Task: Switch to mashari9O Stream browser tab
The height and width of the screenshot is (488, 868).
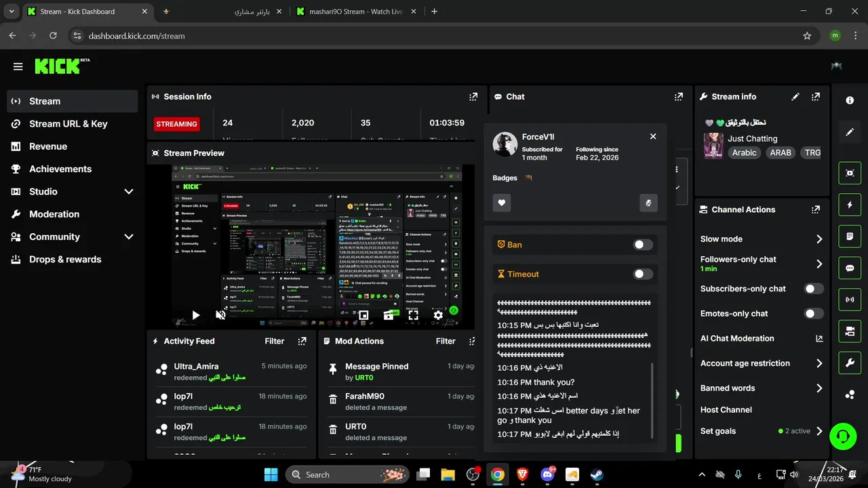Action: (356, 12)
